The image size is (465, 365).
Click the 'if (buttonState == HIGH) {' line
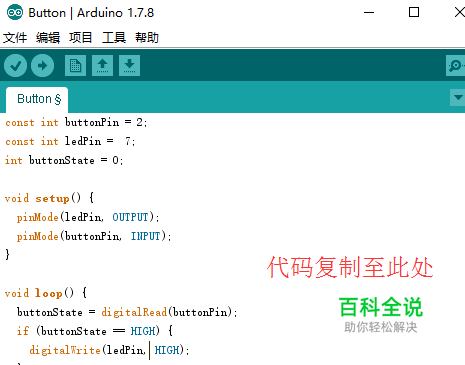pos(95,331)
